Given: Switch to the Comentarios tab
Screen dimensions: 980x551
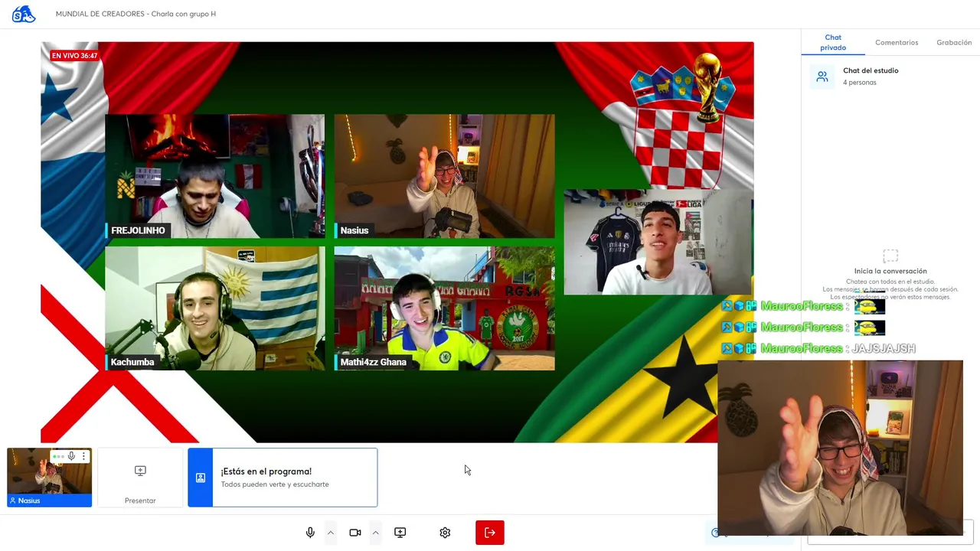Looking at the screenshot, I should (x=897, y=43).
